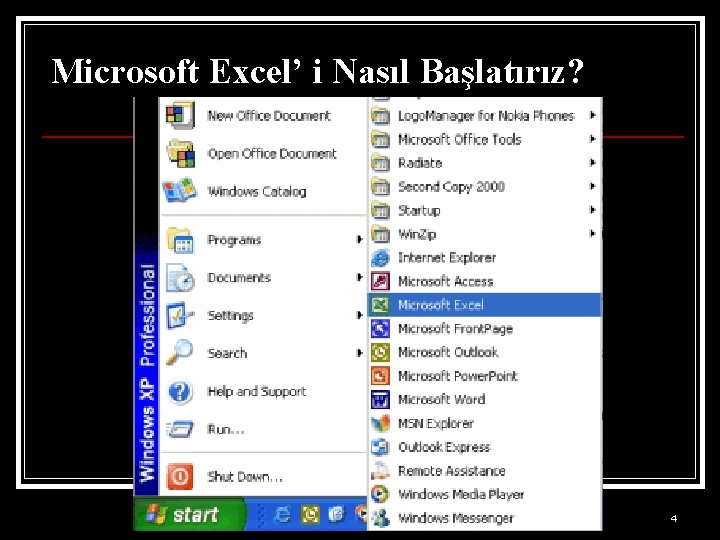Click the Run icon

coord(180,429)
